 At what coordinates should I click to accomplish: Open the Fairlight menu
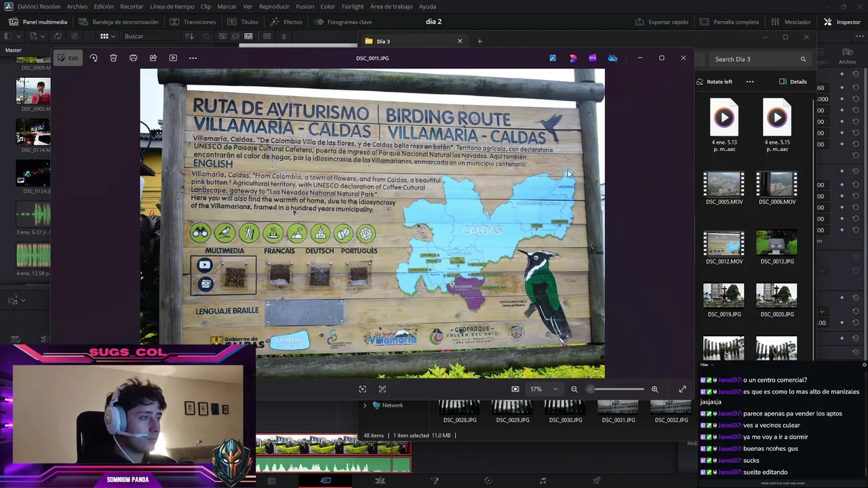point(353,6)
